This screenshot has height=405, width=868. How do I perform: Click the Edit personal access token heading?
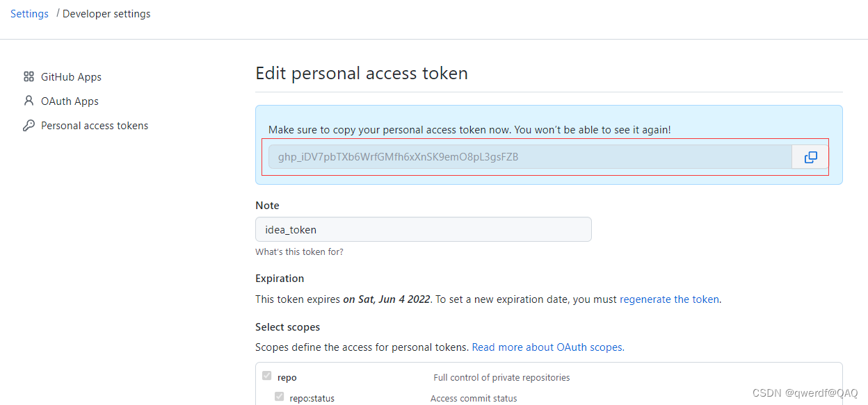pos(362,74)
